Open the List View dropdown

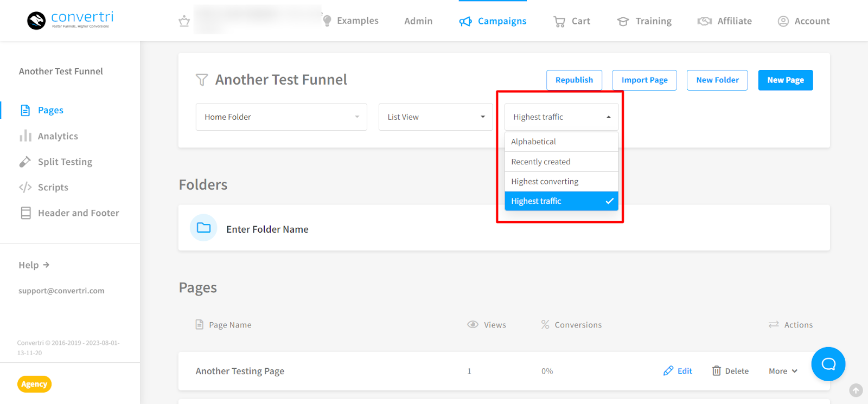(x=436, y=117)
